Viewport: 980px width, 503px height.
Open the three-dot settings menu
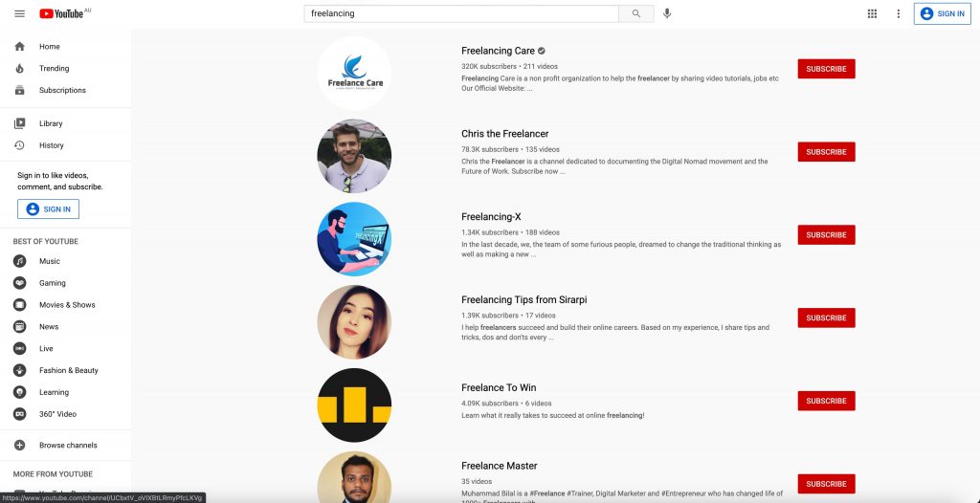point(898,13)
